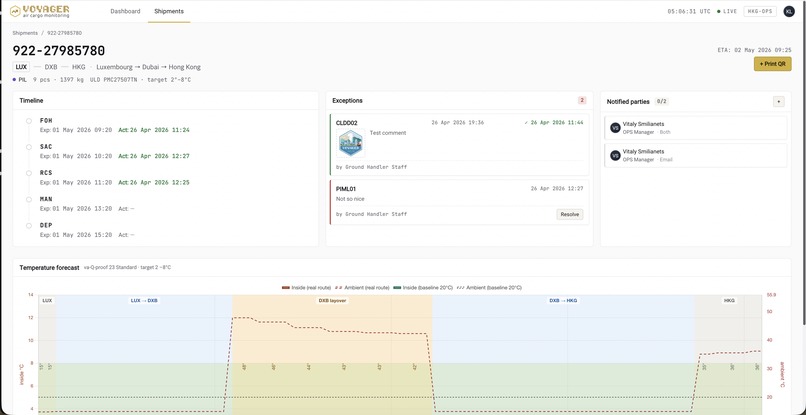Image resolution: width=806 pixels, height=415 pixels.
Task: Click the DXB layover segment label in chart
Action: [x=332, y=300]
